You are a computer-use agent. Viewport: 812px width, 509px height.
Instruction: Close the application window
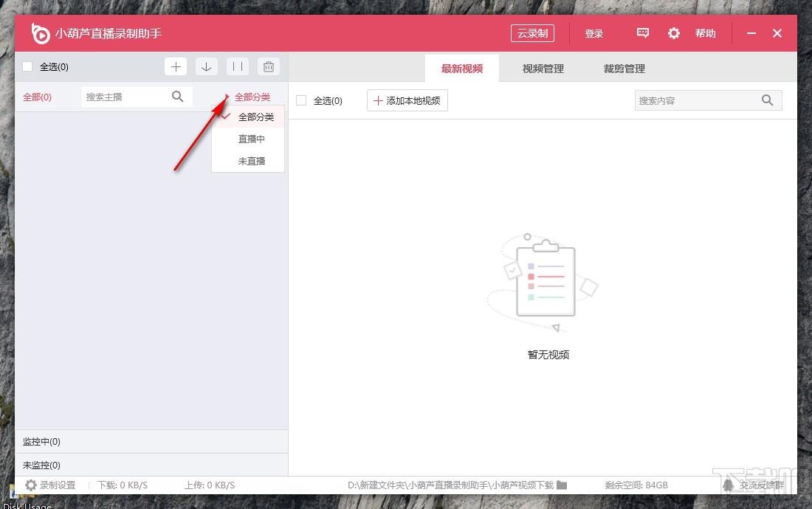[777, 33]
